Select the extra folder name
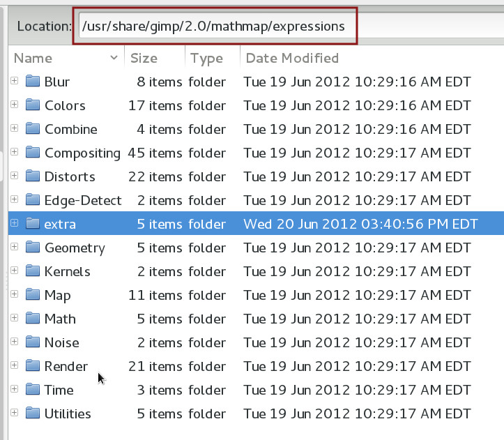This screenshot has width=504, height=440. tap(60, 224)
